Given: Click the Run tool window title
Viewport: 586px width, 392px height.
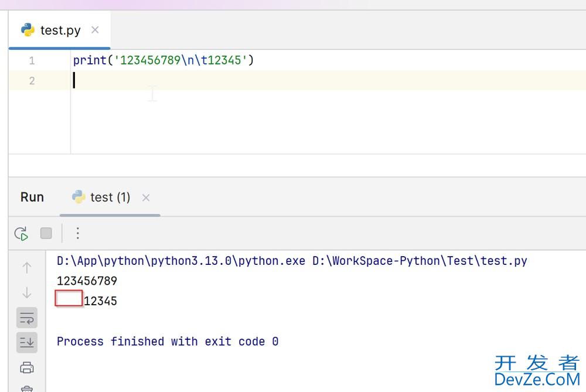Looking at the screenshot, I should coord(32,197).
